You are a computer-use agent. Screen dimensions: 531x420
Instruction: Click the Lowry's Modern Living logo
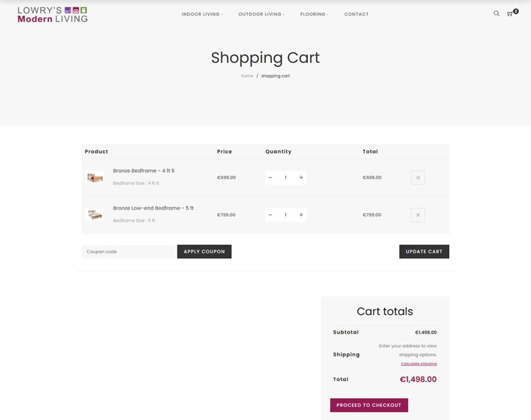(x=52, y=15)
